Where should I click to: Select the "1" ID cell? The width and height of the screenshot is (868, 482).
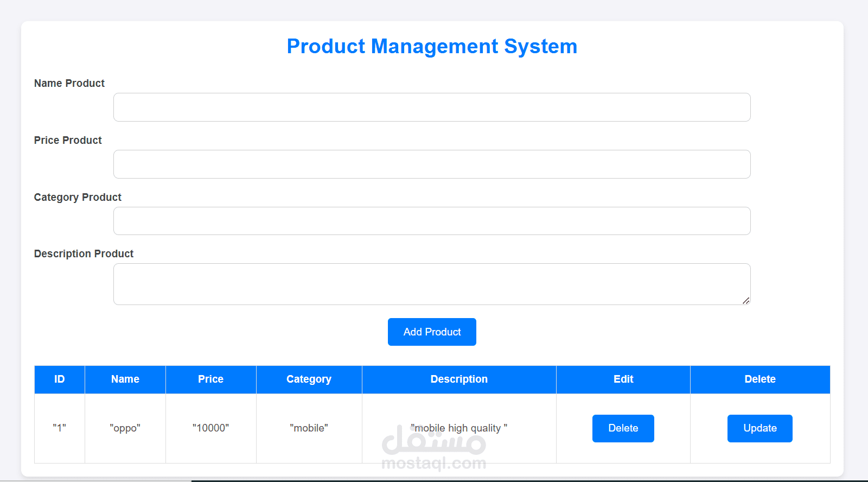[x=60, y=428]
